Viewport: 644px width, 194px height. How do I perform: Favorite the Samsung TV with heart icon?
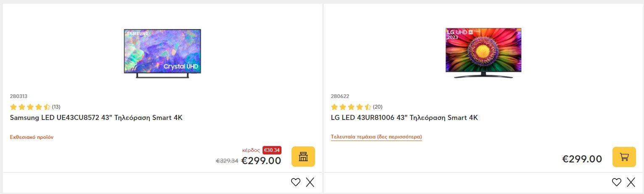(x=296, y=182)
